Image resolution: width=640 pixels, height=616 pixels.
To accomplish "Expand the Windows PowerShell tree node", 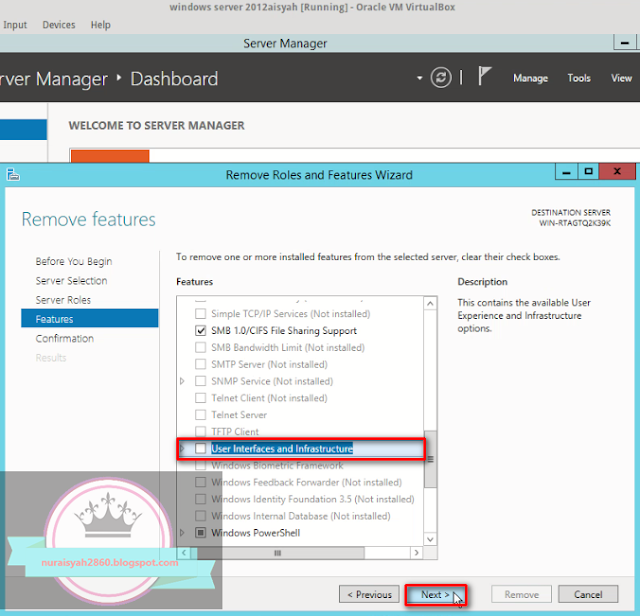I will [x=182, y=533].
